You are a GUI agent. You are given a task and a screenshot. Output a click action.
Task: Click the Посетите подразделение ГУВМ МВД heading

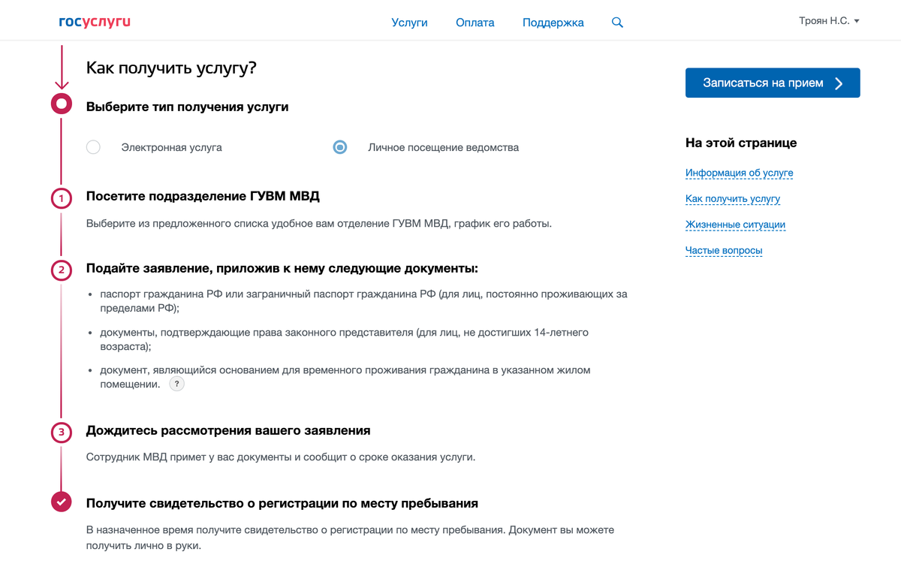pos(203,197)
